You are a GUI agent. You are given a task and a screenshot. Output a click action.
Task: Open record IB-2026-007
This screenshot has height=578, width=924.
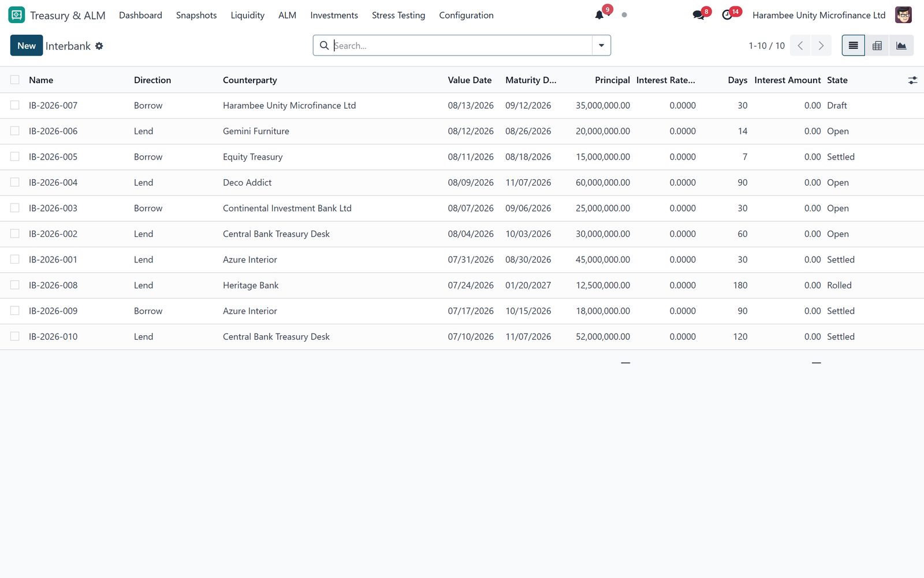(x=53, y=105)
